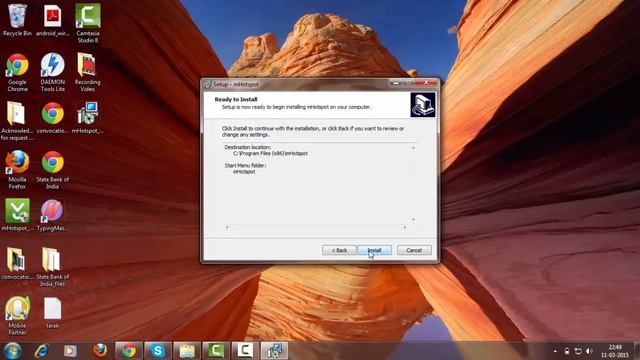Select the convocation Chrome file beside the mHotspot installer
Screen dimensions: 640x360
point(53,118)
